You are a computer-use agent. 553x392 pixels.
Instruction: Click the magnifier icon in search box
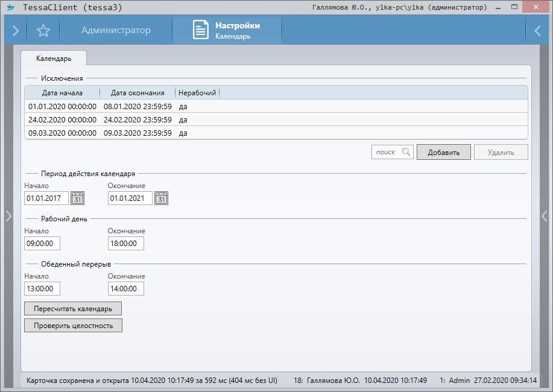(x=406, y=152)
